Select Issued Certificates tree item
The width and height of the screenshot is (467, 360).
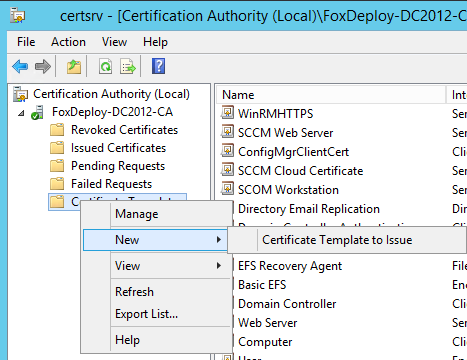click(118, 148)
